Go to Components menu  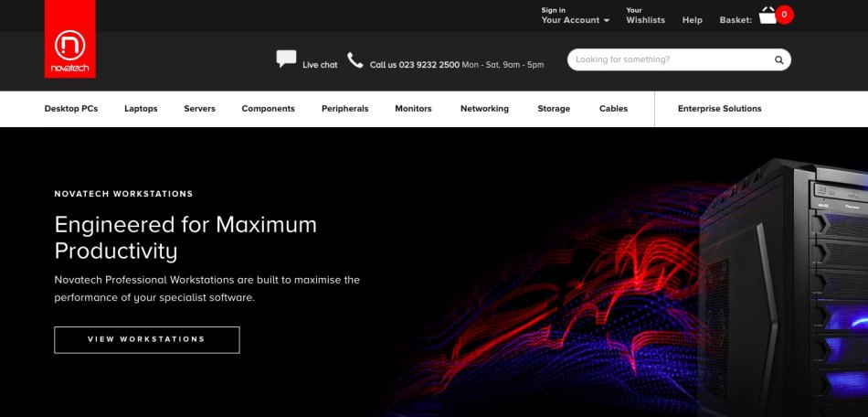[x=268, y=109]
